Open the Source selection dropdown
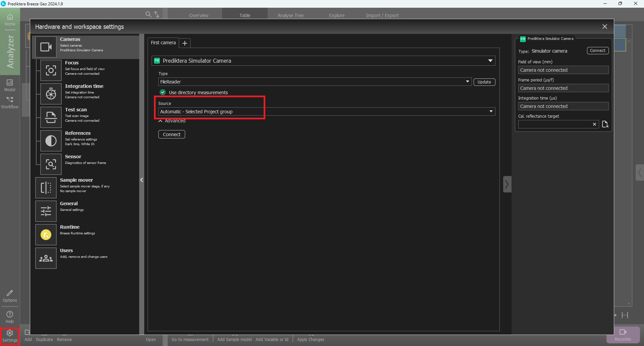The height and width of the screenshot is (346, 644). 491,112
